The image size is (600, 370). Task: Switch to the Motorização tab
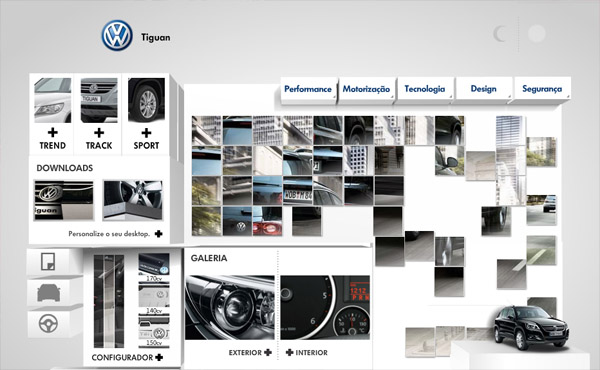point(366,89)
